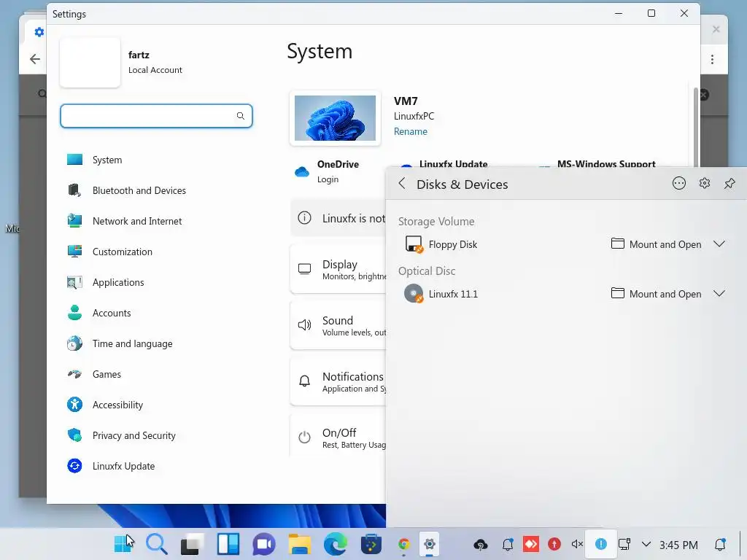This screenshot has height=560, width=747.
Task: Open the Notifications settings card
Action: pyautogui.click(x=338, y=381)
